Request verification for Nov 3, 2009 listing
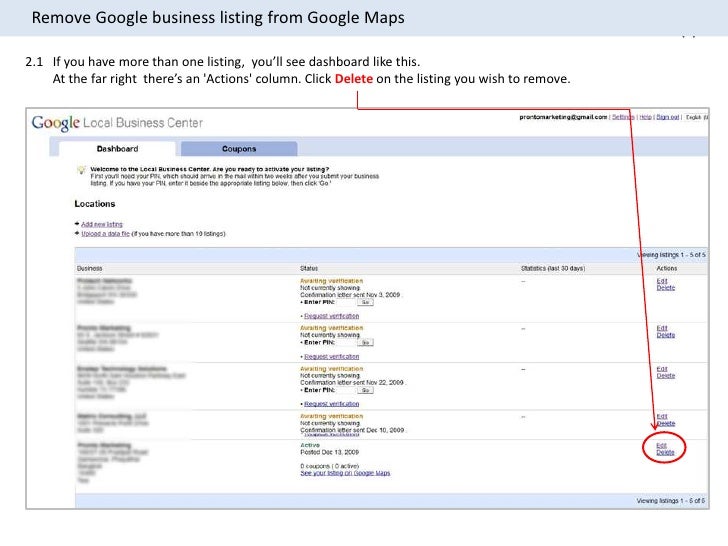Screen dimensions: 728x546 pyautogui.click(x=332, y=316)
